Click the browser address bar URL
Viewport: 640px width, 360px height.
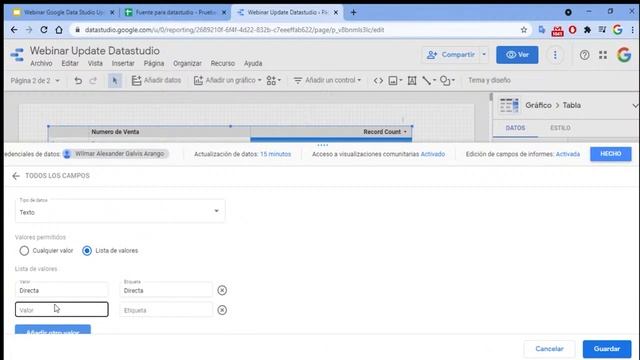tap(234, 30)
